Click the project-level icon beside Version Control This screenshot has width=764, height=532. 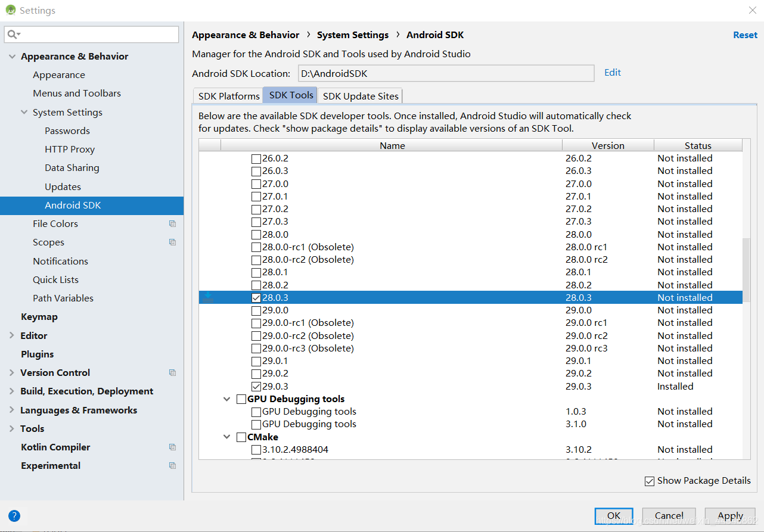[x=172, y=373]
